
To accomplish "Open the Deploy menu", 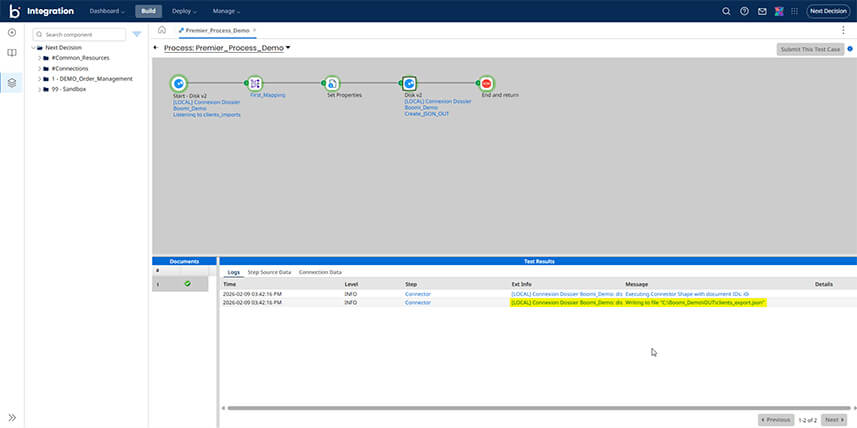I will pyautogui.click(x=186, y=11).
